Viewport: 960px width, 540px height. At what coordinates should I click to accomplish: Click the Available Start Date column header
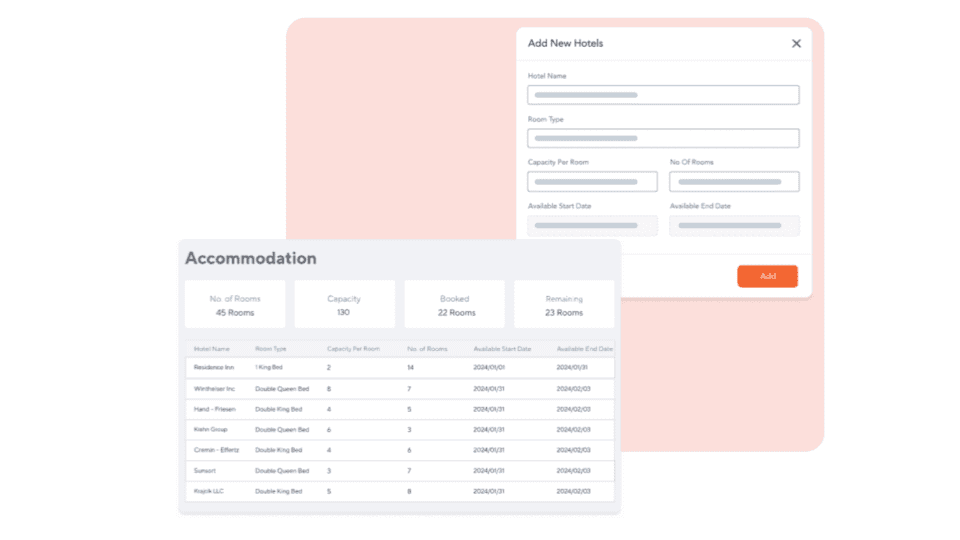(x=502, y=349)
